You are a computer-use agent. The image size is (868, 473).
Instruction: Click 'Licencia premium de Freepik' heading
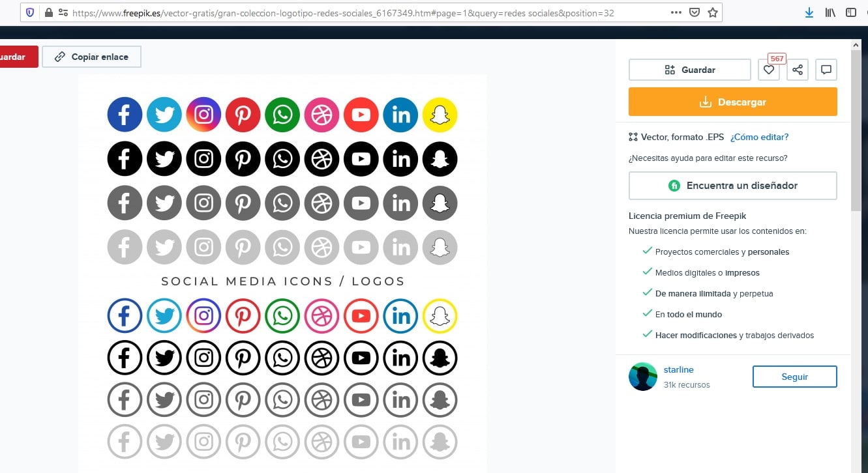[x=687, y=216]
